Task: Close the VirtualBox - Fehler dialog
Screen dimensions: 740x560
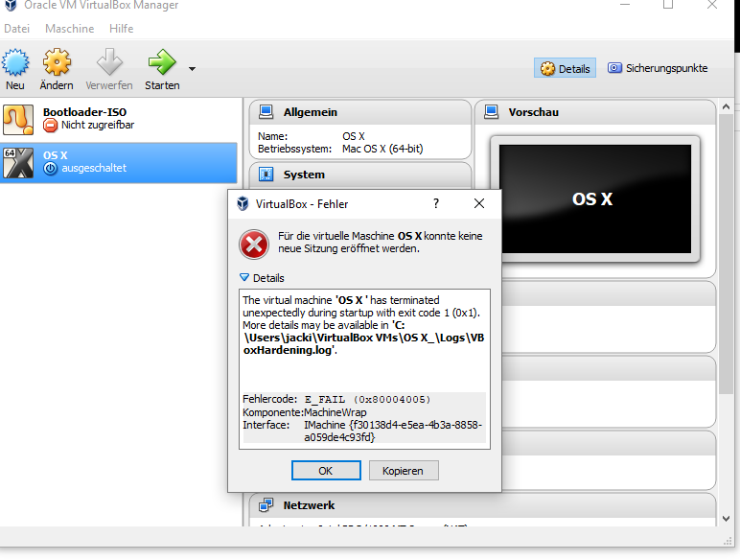Action: point(479,203)
